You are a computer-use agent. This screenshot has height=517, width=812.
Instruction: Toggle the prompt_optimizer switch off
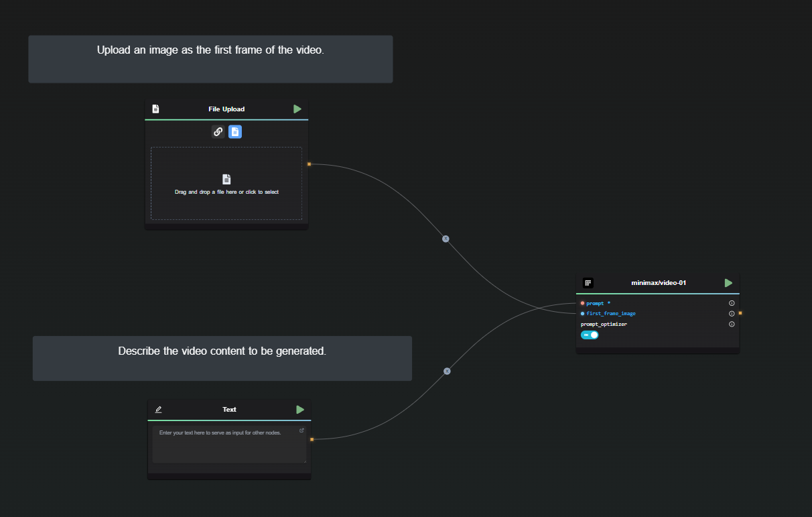coord(590,335)
